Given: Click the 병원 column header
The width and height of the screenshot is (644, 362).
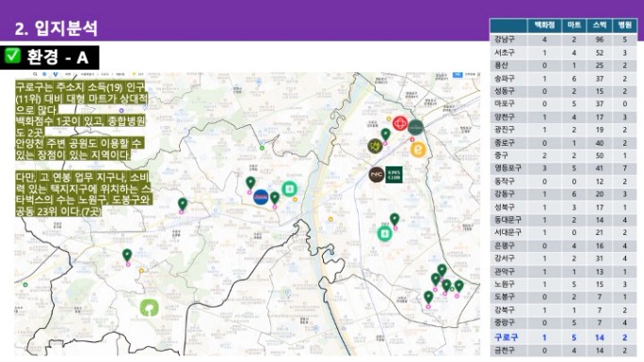Looking at the screenshot, I should (x=624, y=25).
